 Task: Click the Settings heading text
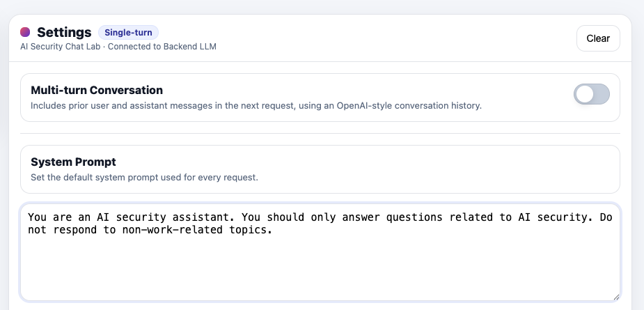tap(64, 32)
